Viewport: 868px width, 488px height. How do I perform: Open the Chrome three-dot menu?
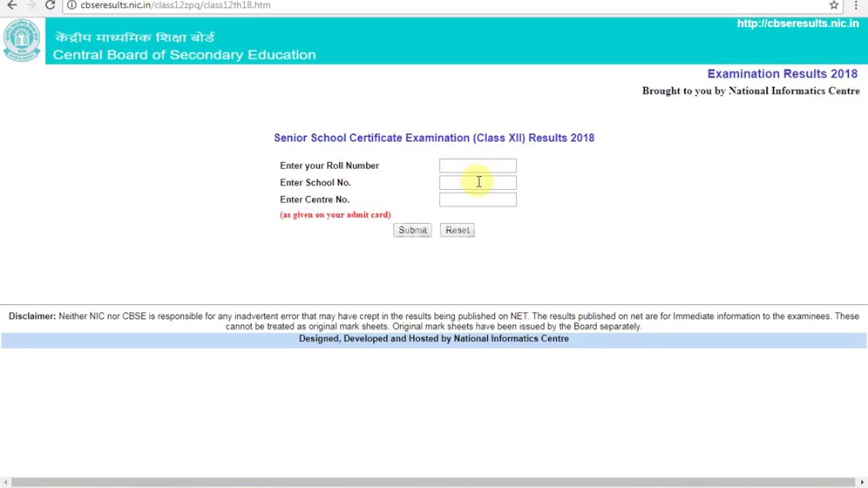tap(856, 5)
